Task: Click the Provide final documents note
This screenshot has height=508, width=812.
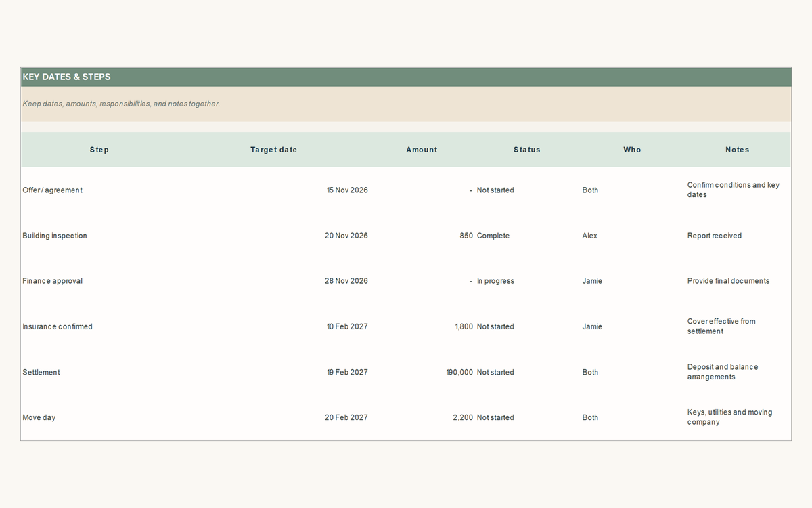Action: pyautogui.click(x=729, y=281)
